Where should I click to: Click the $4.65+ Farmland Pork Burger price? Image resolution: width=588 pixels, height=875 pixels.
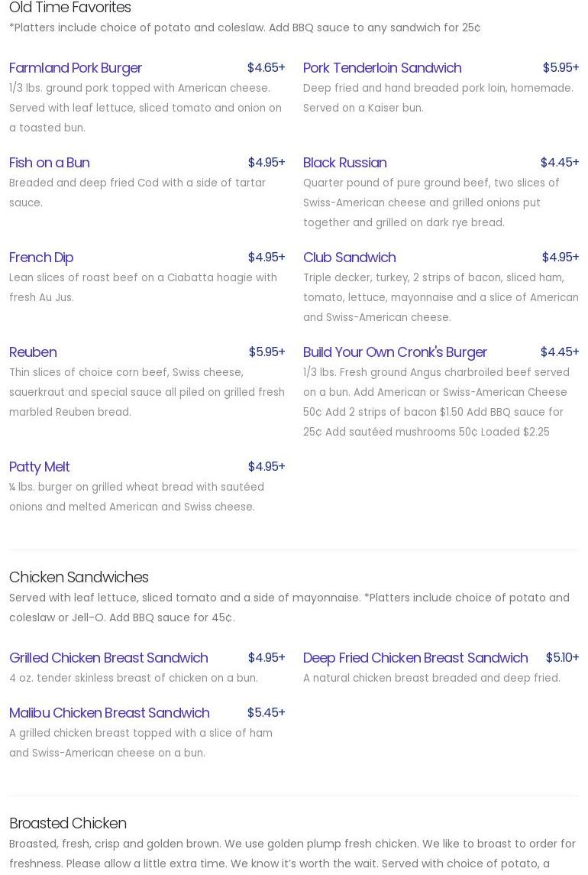(266, 68)
